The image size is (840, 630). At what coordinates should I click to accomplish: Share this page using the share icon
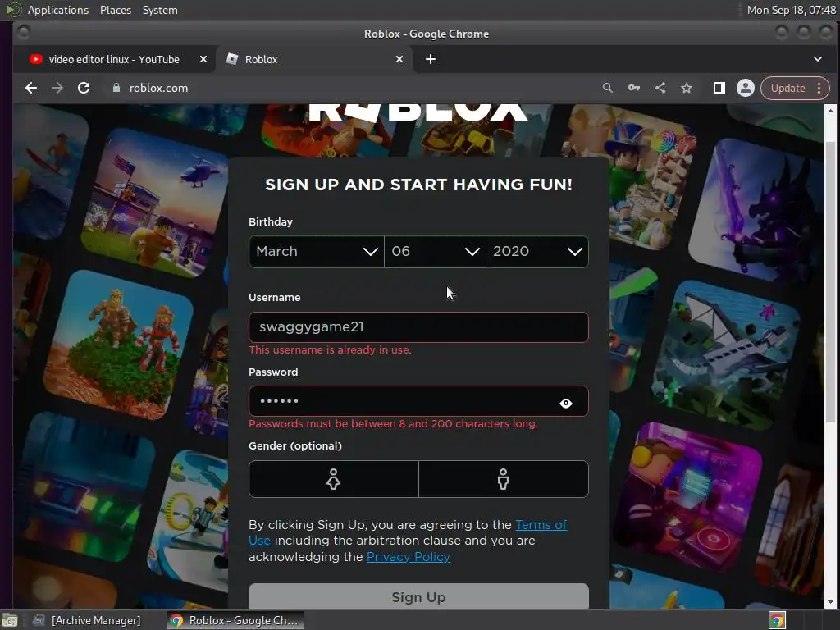point(660,88)
